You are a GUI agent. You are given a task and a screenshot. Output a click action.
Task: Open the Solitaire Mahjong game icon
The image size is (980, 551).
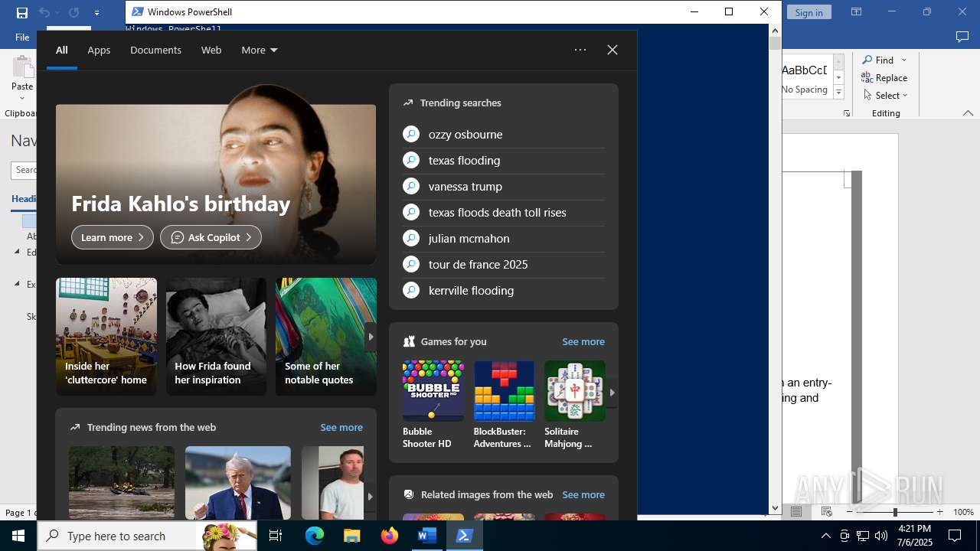click(575, 391)
